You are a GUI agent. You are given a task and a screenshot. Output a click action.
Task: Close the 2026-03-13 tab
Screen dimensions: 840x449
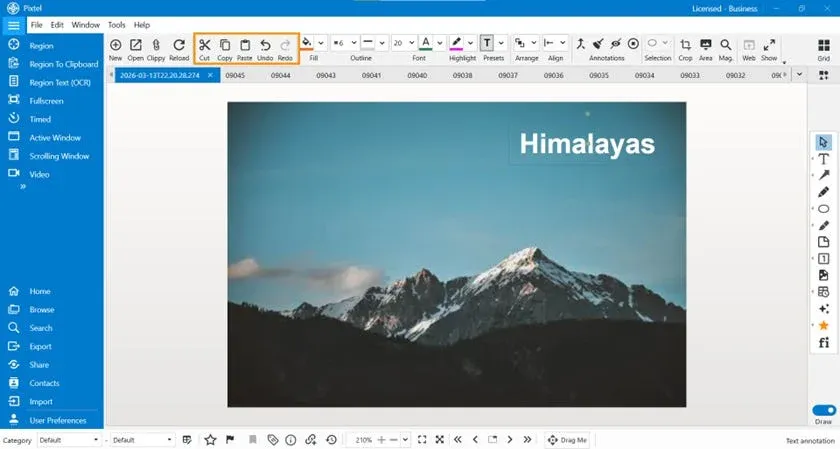pos(211,75)
